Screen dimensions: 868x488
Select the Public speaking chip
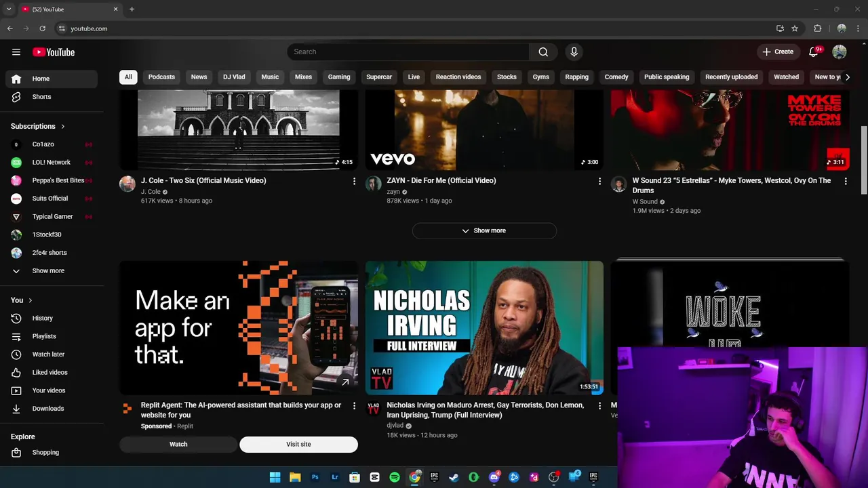tap(667, 77)
